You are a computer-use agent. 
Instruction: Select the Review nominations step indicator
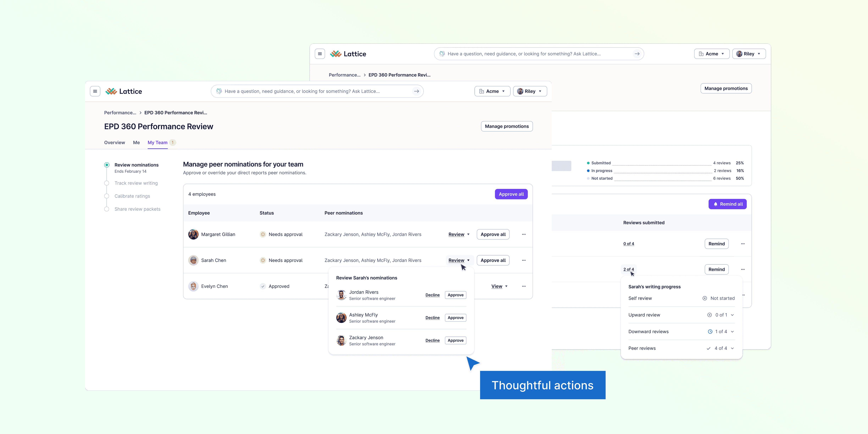click(x=107, y=165)
